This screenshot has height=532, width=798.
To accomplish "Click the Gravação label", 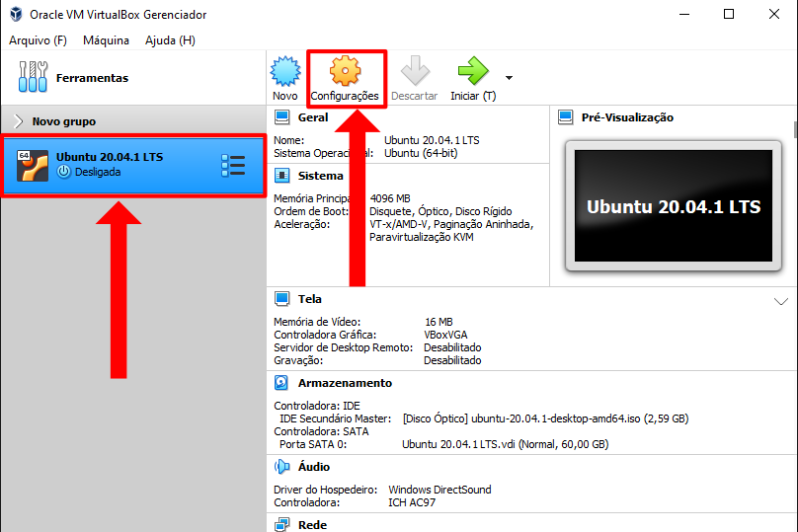I will tap(298, 360).
